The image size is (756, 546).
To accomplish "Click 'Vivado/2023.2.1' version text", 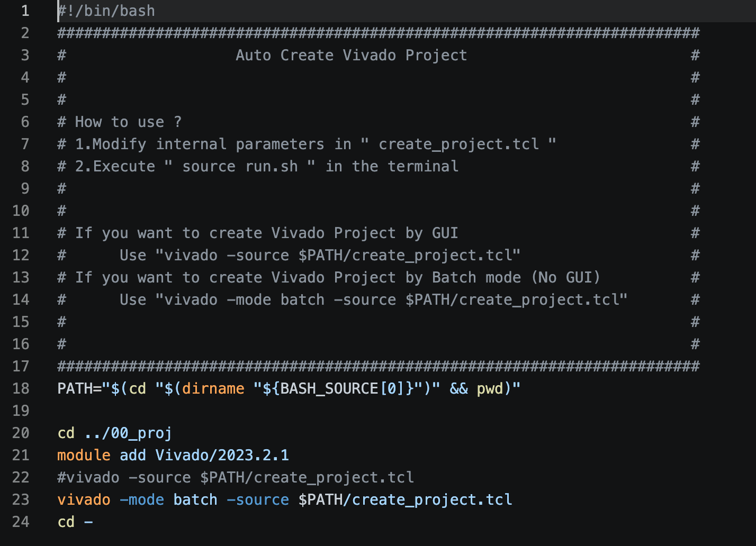I will pyautogui.click(x=222, y=455).
